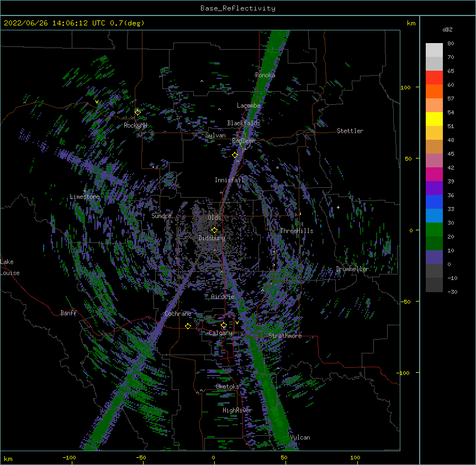Click the Innisfail town label

click(x=229, y=180)
